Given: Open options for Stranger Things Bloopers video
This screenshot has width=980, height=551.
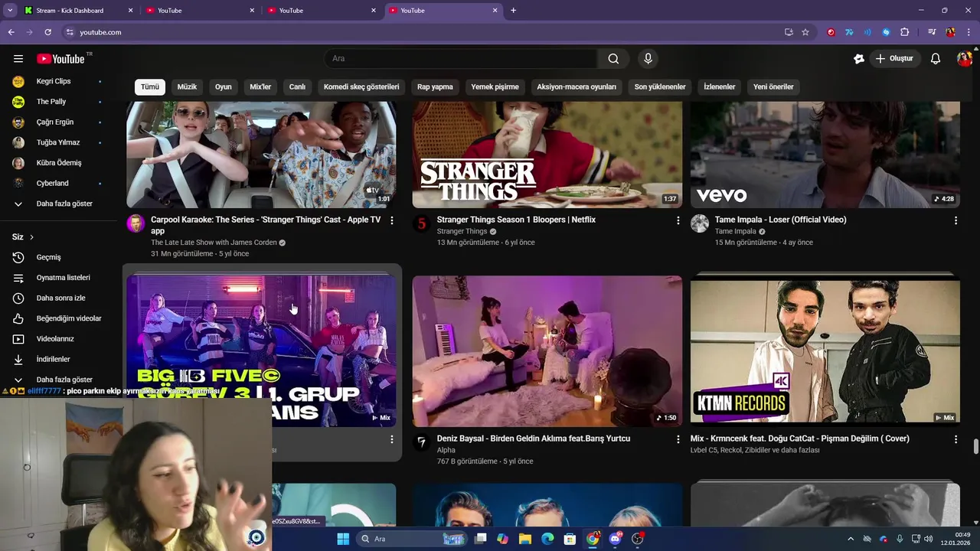Looking at the screenshot, I should point(678,220).
